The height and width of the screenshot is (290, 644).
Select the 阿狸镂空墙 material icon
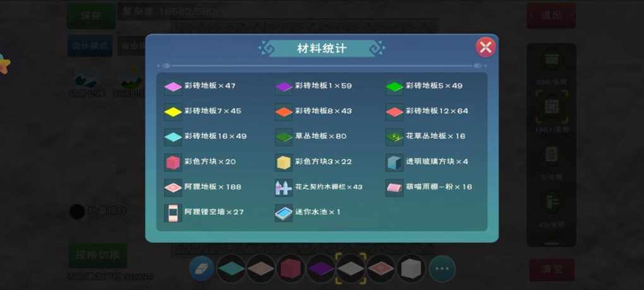tap(173, 213)
